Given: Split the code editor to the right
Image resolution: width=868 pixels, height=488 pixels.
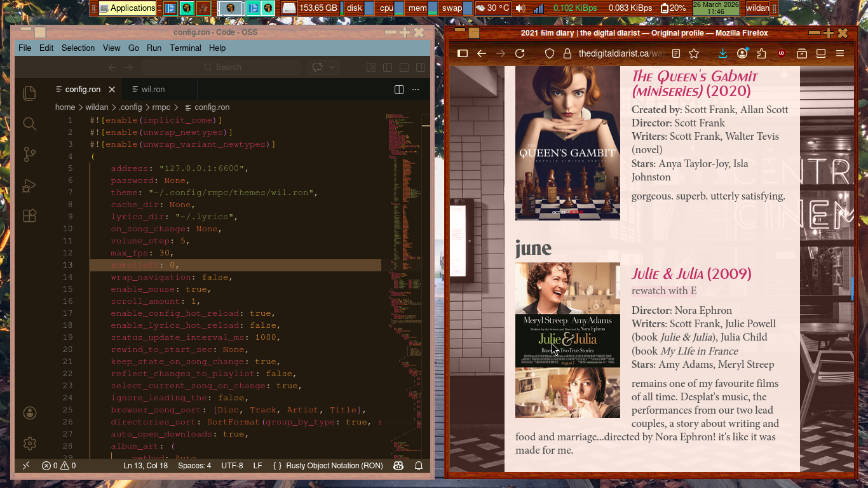Looking at the screenshot, I should point(399,90).
